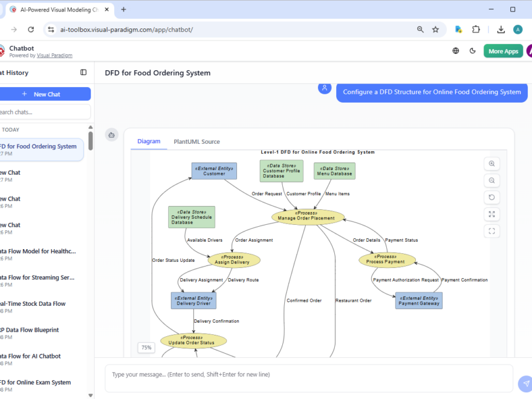Click the More Apps button
Viewport: 532px width, 399px height.
503,51
